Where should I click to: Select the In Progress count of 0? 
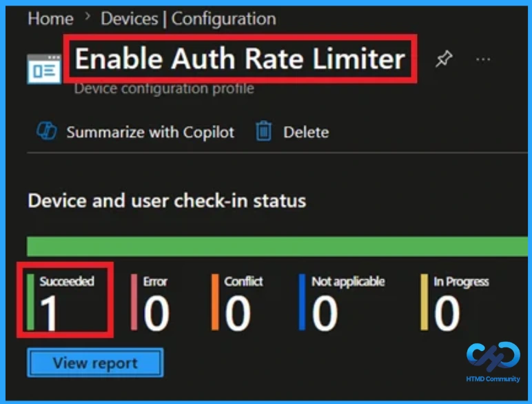point(447,313)
